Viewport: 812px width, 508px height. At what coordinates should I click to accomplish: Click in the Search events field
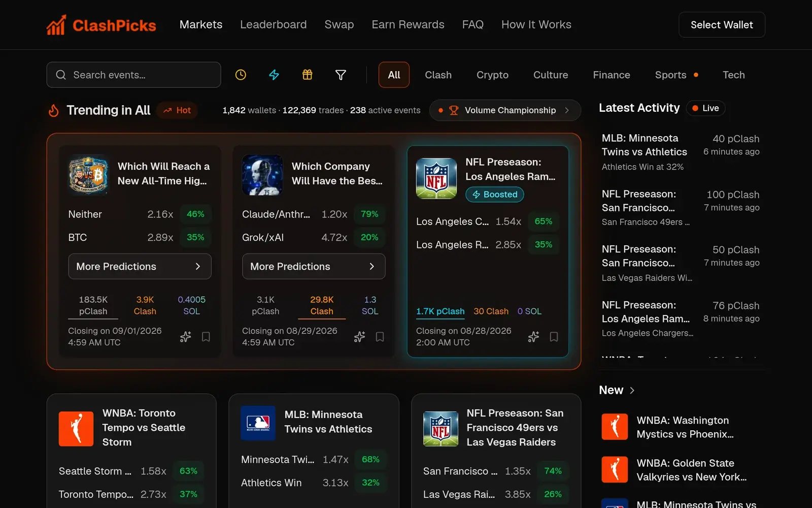click(x=133, y=75)
